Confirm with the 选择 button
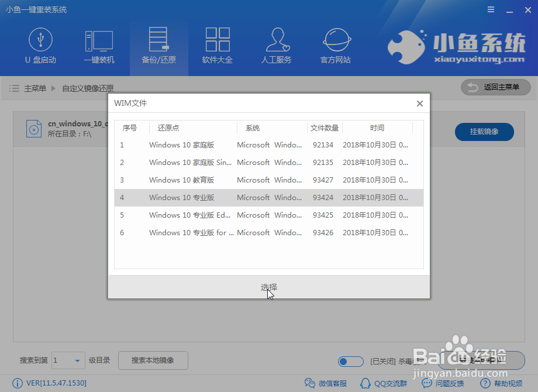Viewport: 538px width, 392px height. [269, 287]
